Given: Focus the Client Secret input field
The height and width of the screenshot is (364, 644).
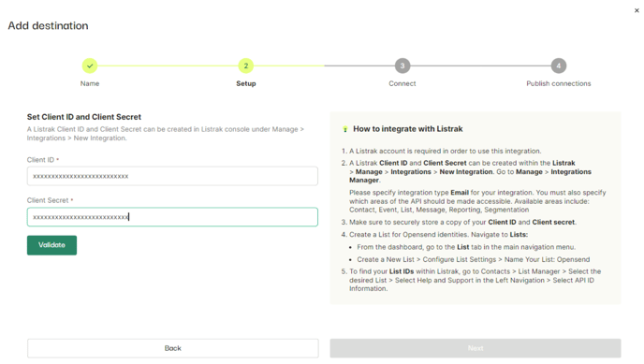Looking at the screenshot, I should 172,217.
